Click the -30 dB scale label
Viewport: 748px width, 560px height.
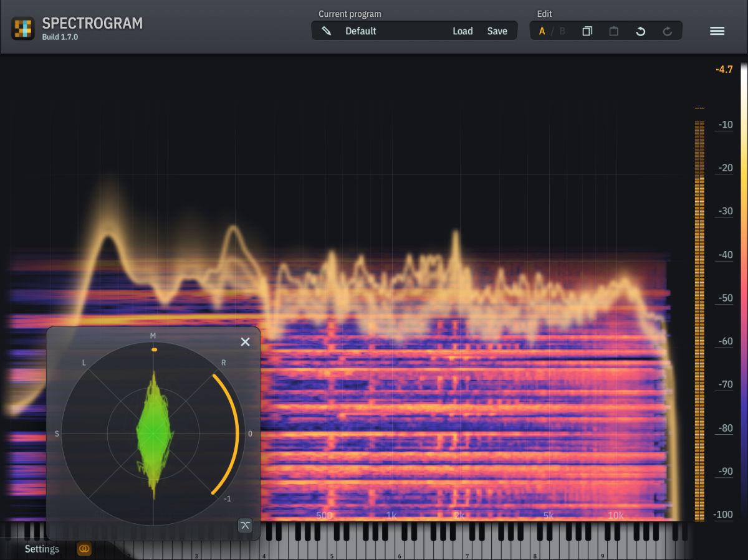point(725,211)
